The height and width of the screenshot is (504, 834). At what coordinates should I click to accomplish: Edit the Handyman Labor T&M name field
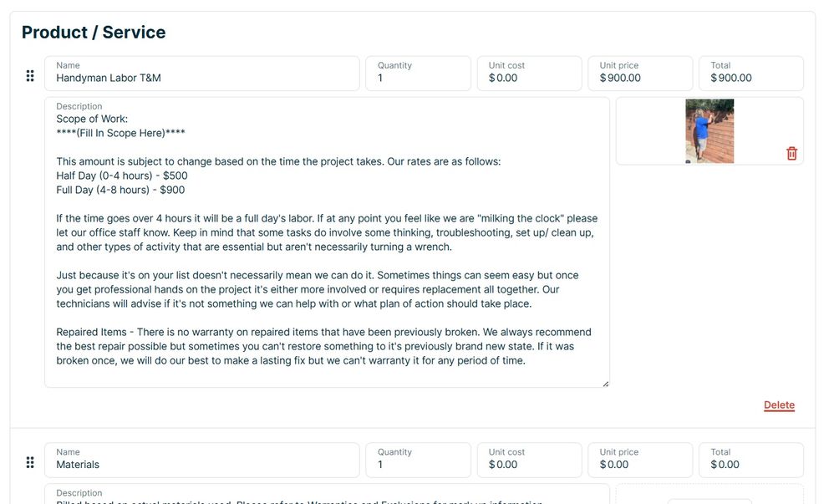tap(202, 78)
